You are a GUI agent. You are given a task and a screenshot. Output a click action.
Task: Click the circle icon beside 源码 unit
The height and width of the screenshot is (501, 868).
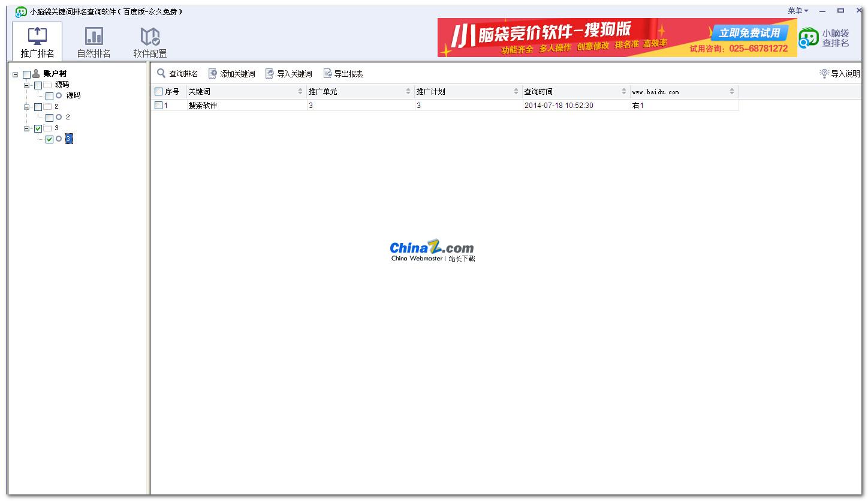pos(59,95)
